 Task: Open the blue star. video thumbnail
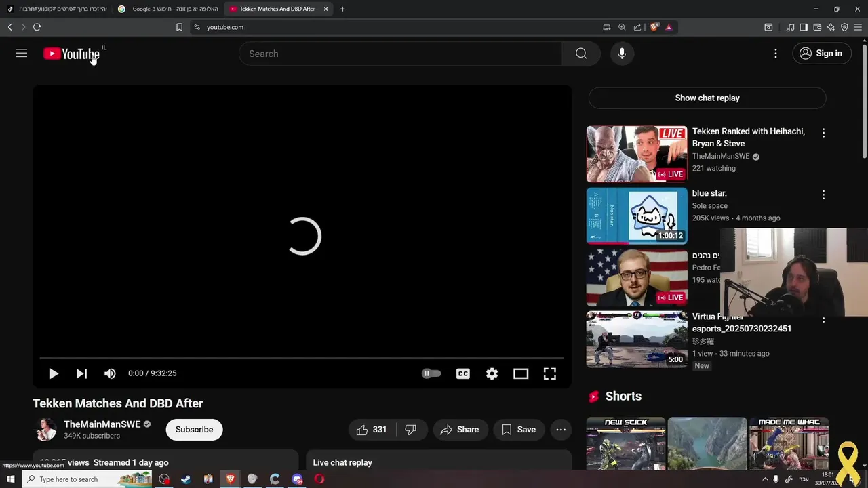637,216
